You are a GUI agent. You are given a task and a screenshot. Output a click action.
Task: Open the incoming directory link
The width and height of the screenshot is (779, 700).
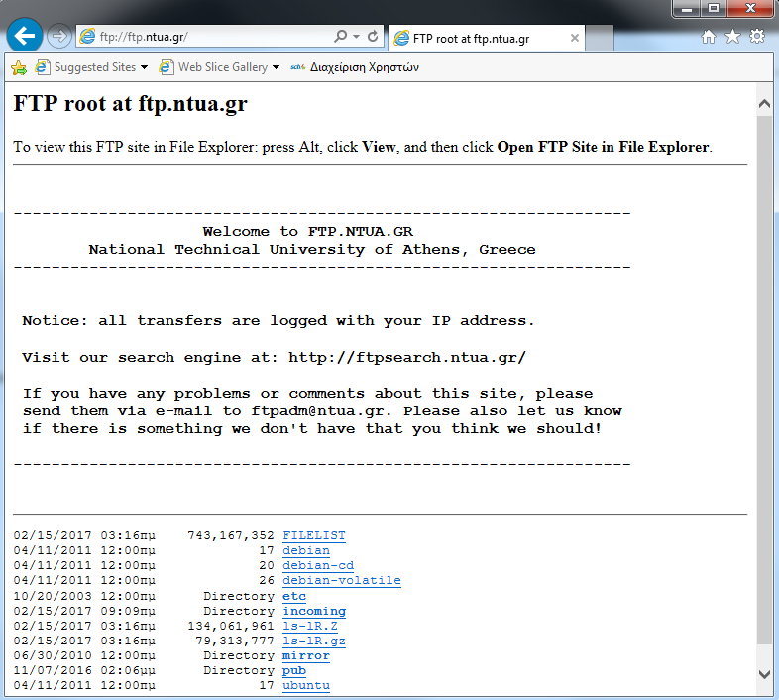coord(314,611)
